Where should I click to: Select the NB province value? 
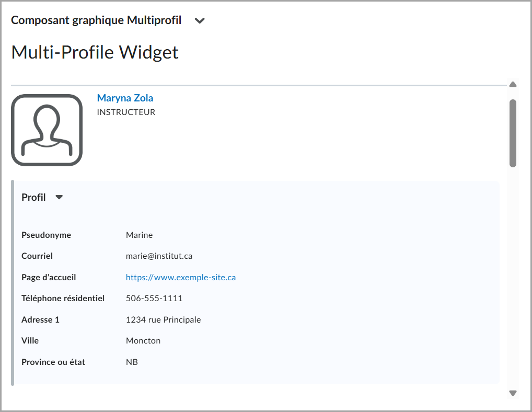click(132, 362)
